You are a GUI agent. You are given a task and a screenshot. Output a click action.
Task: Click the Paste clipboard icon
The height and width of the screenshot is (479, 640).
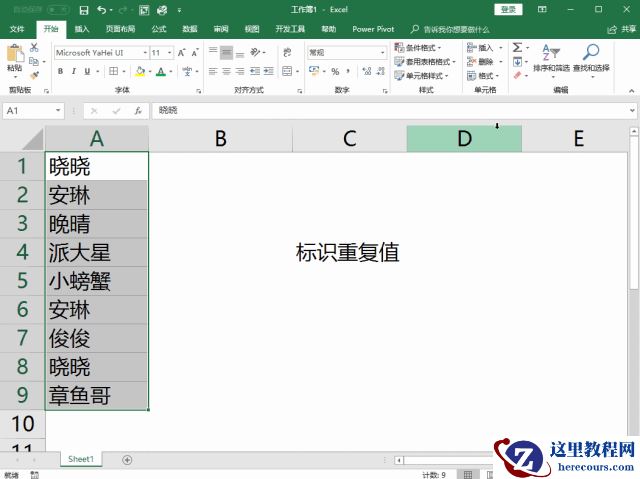point(15,54)
